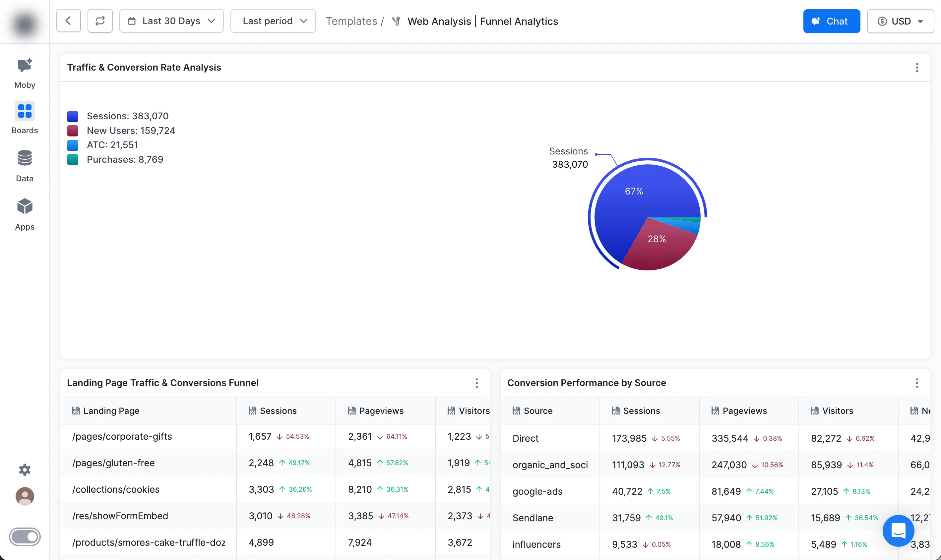This screenshot has height=560, width=941.
Task: Click the Purchases teal legend swatch
Action: pos(73,160)
